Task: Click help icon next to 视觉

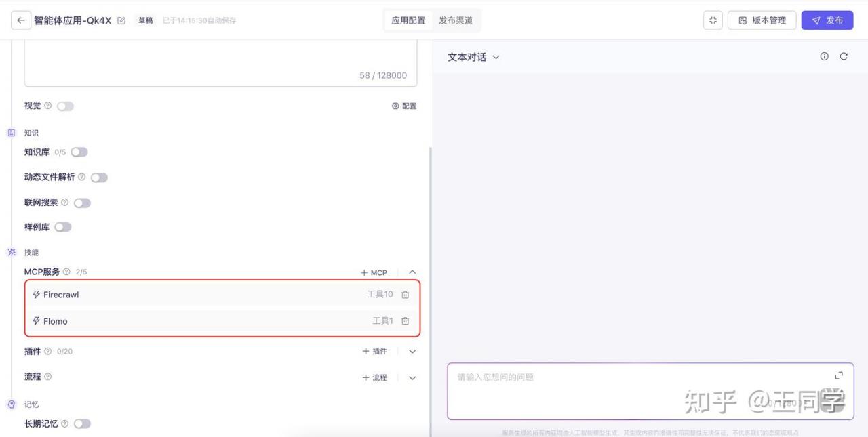Action: point(48,106)
